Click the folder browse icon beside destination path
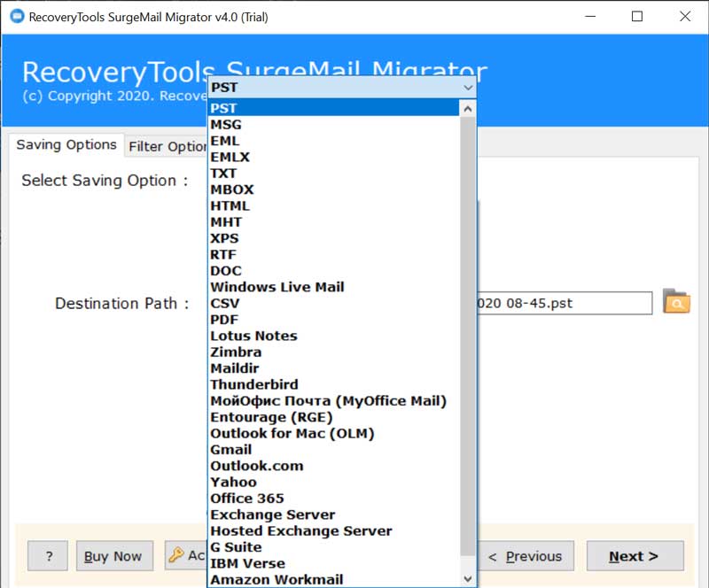 676,301
